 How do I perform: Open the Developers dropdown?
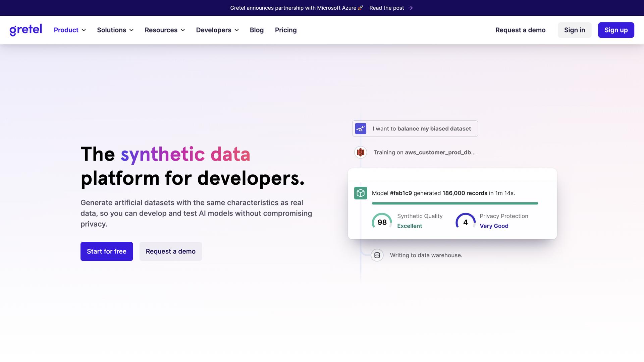pos(217,30)
